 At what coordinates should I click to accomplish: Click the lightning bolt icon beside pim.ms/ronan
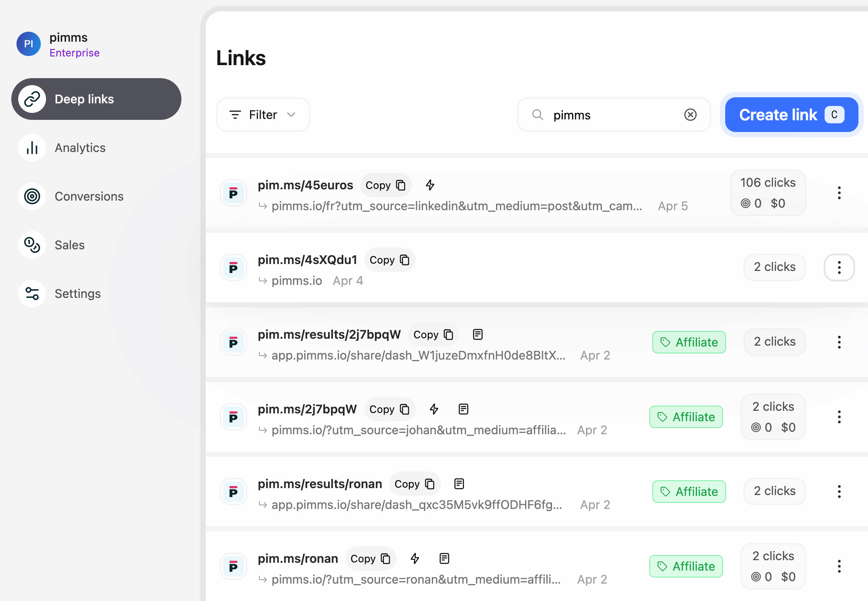(x=415, y=558)
